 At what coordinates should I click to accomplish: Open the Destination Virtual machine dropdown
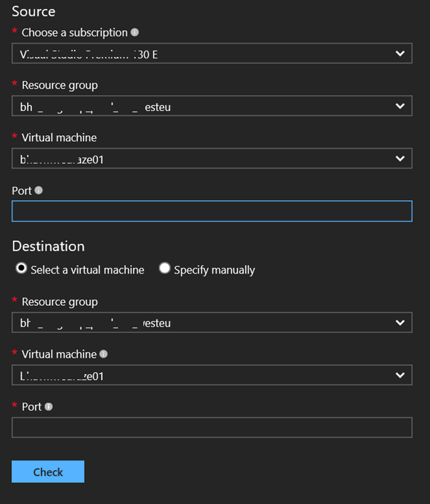tap(211, 375)
